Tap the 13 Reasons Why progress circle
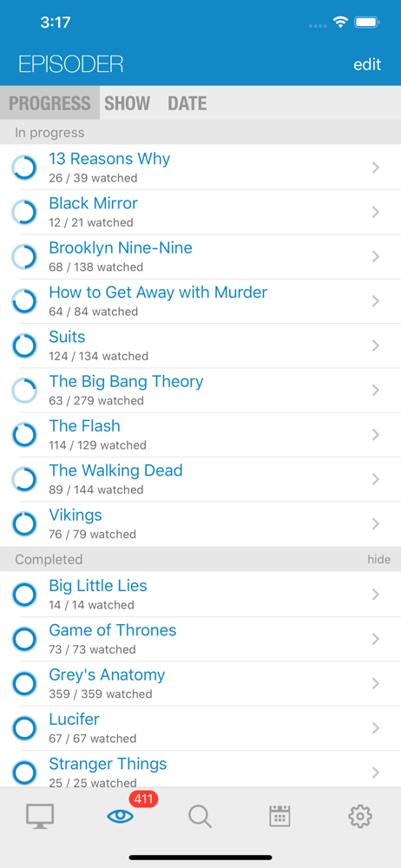The width and height of the screenshot is (401, 868). coord(24,168)
